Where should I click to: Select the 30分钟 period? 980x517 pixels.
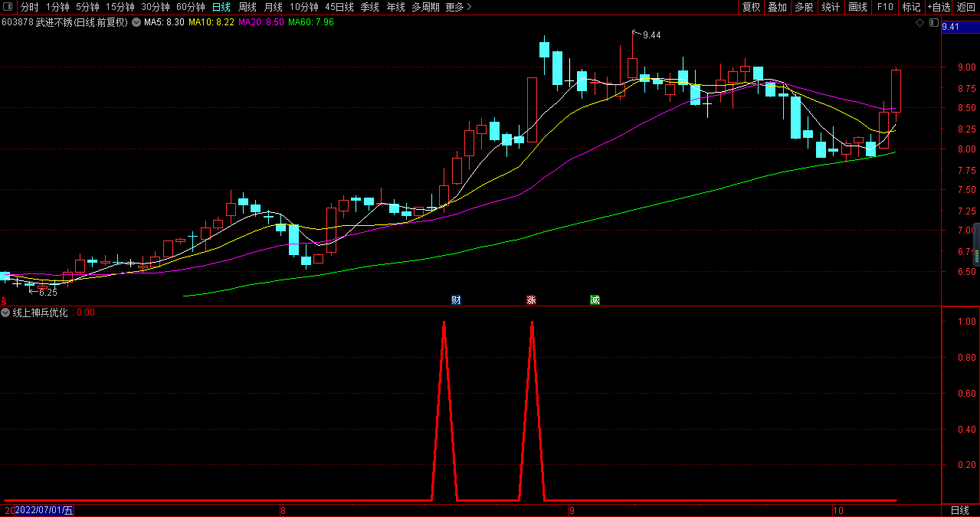pyautogui.click(x=156, y=7)
